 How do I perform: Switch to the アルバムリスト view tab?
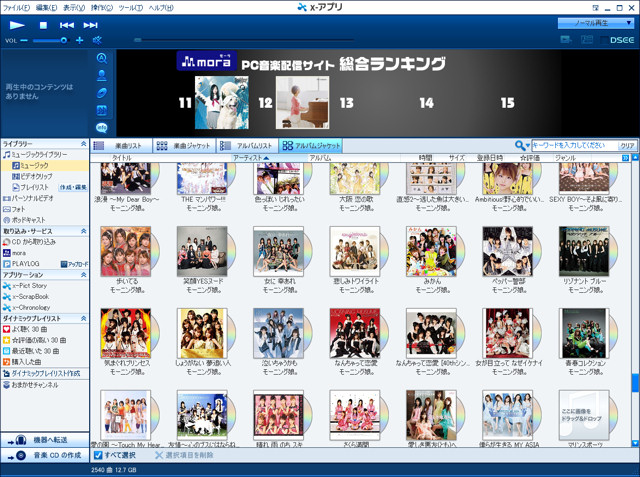tap(247, 146)
